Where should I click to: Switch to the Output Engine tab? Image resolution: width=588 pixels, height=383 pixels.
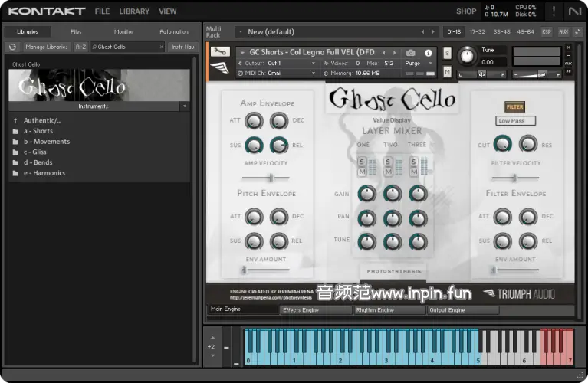[463, 310]
